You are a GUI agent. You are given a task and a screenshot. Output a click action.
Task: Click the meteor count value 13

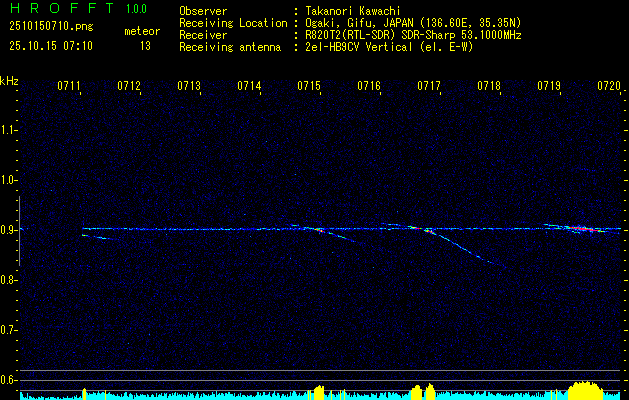click(145, 46)
